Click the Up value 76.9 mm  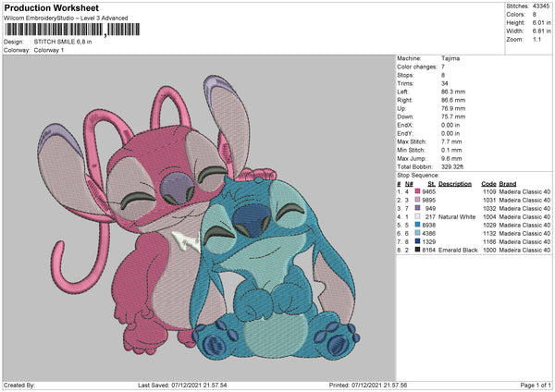coord(453,108)
